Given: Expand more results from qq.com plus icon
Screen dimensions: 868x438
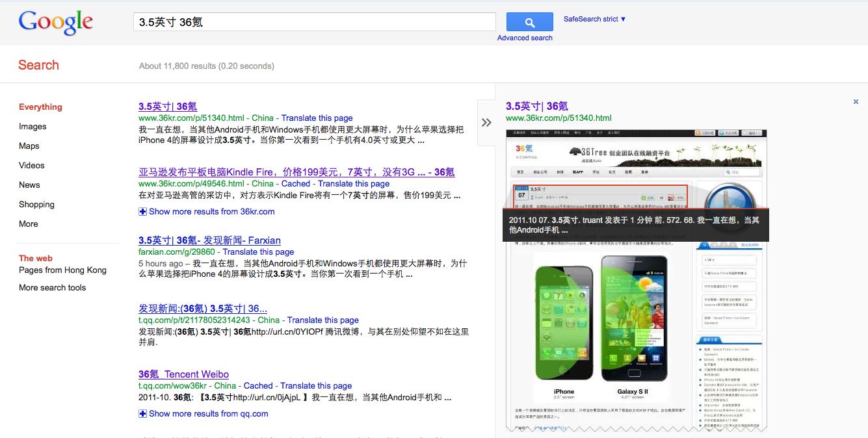Looking at the screenshot, I should (142, 413).
